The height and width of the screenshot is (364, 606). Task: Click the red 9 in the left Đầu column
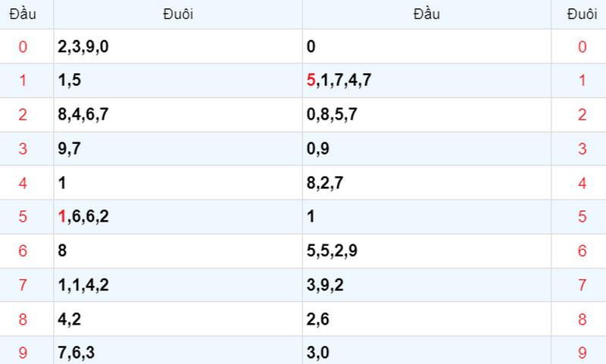coord(23,353)
